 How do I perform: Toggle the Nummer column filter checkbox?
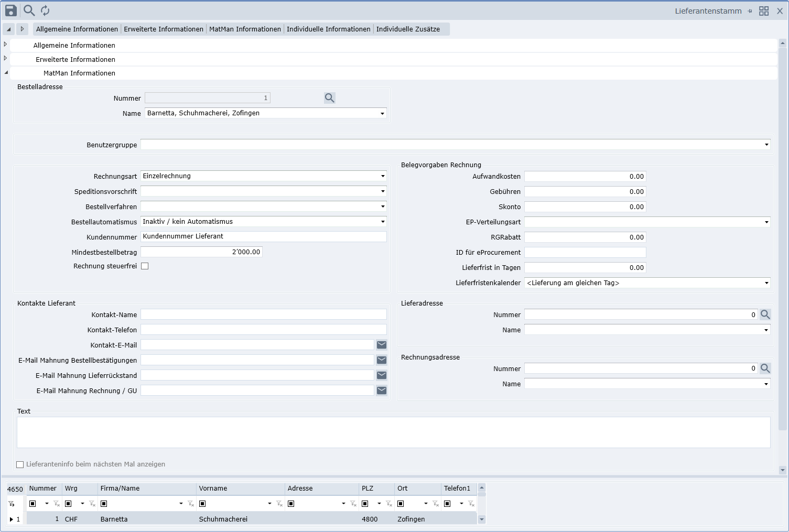[x=33, y=504]
